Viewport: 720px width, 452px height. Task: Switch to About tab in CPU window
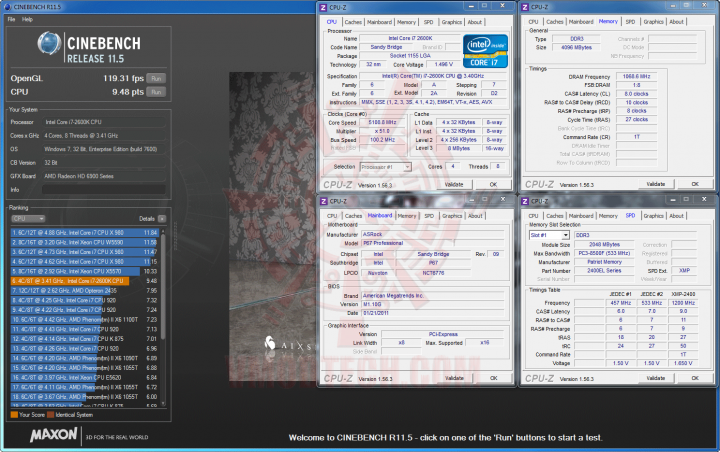[475, 22]
